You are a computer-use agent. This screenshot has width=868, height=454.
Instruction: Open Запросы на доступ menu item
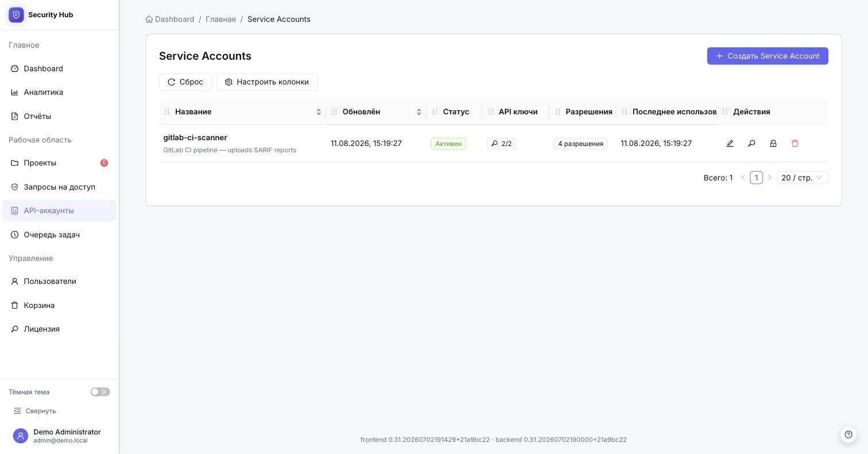59,187
